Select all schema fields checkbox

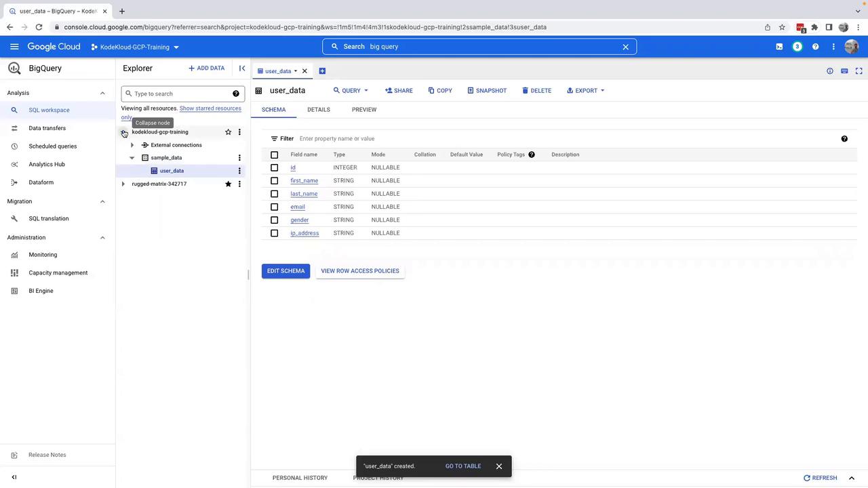point(274,155)
